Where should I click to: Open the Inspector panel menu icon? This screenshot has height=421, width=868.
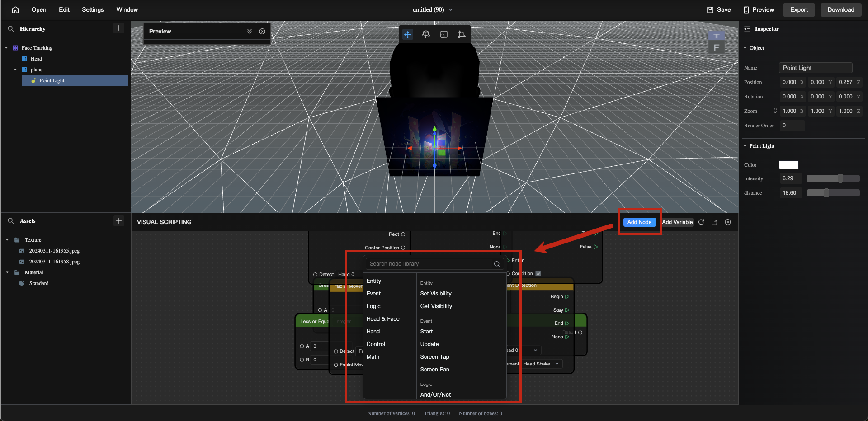747,28
